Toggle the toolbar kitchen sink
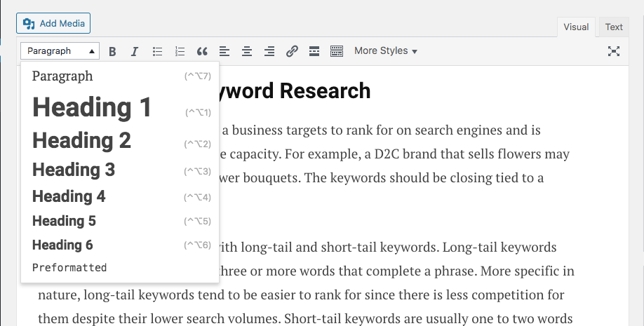 click(x=336, y=51)
